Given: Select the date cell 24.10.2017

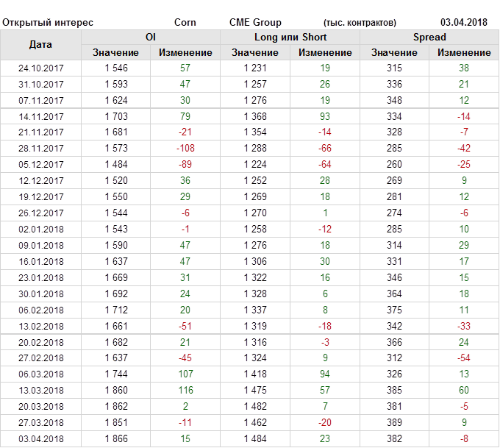Looking at the screenshot, I should point(41,68).
